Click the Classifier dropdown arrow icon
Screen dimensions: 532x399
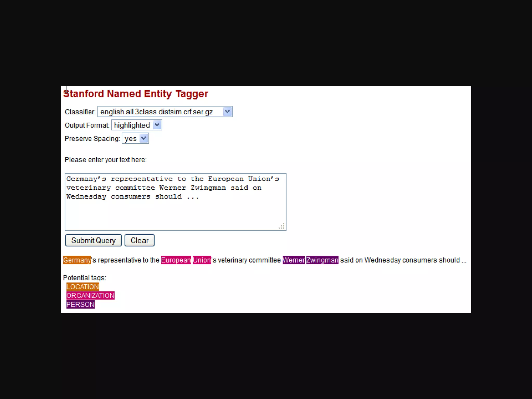(227, 112)
